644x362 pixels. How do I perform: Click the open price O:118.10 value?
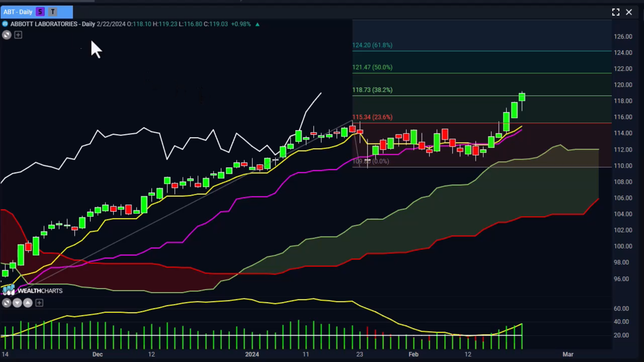pos(139,24)
